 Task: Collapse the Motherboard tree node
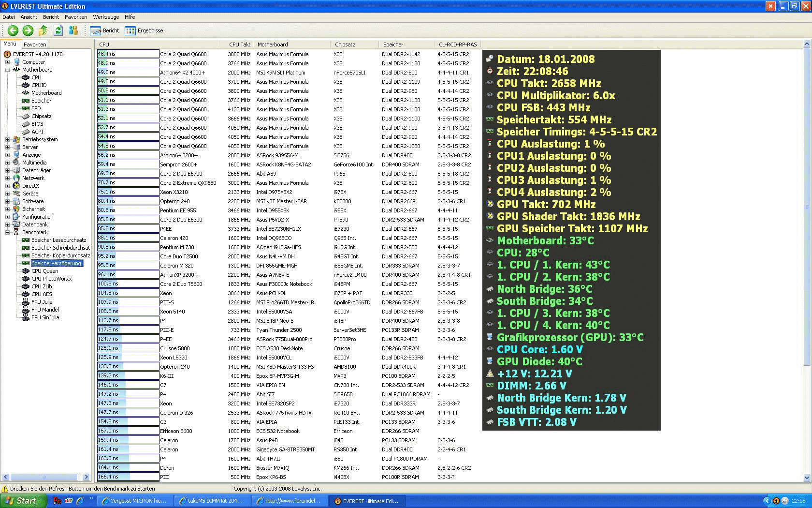pyautogui.click(x=7, y=70)
